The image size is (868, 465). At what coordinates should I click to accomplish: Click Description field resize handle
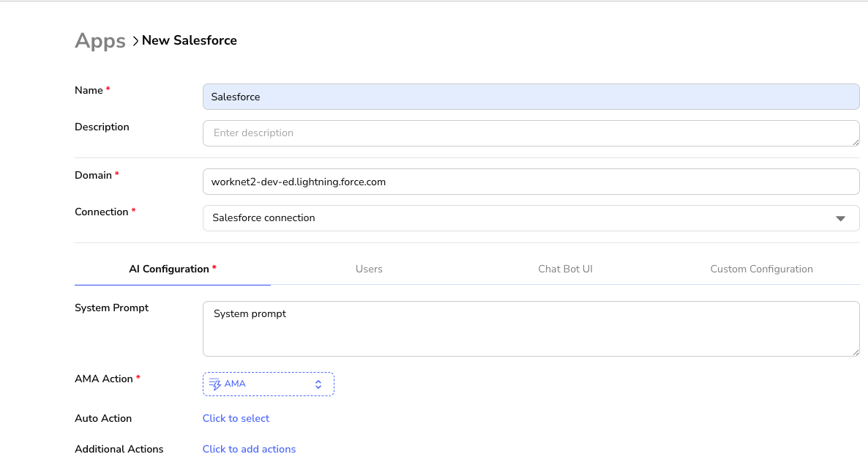click(856, 142)
